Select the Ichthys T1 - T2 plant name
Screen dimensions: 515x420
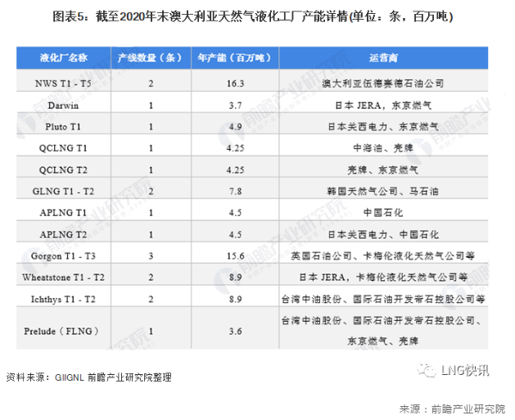point(63,300)
